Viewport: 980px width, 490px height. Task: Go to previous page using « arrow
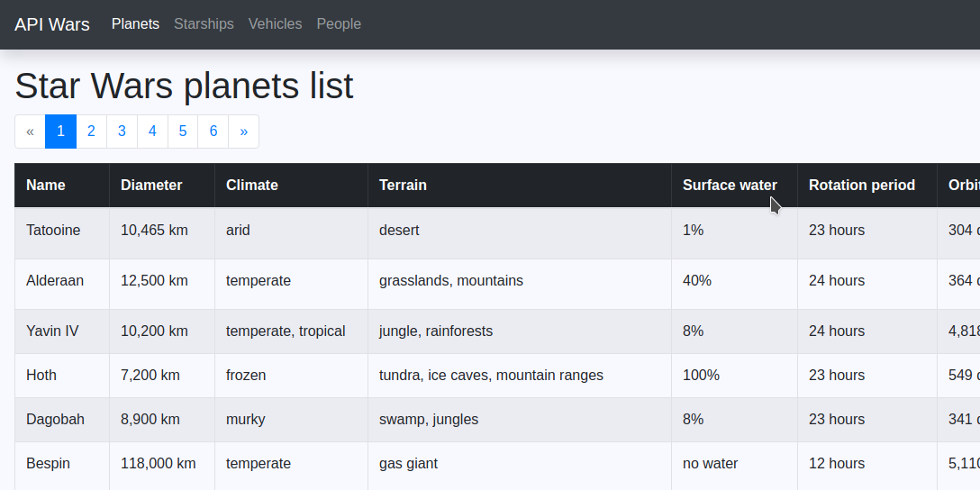30,132
